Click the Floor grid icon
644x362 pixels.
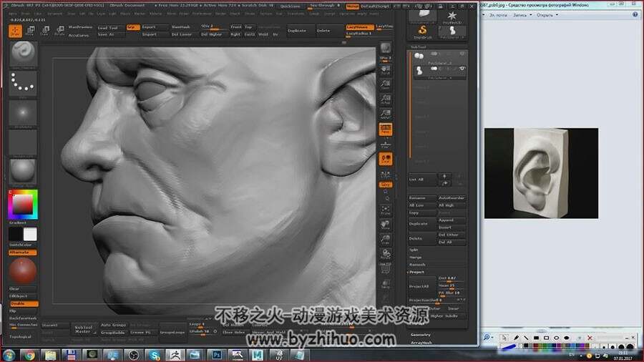click(385, 144)
